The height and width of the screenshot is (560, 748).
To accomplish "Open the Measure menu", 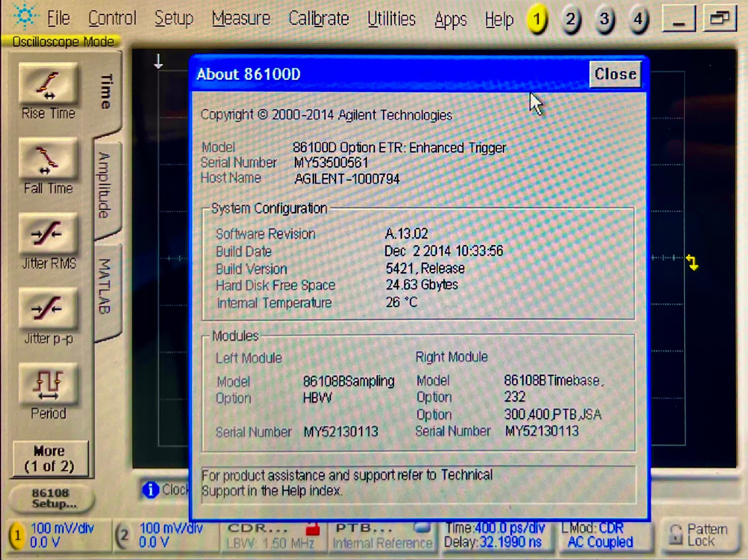I will point(241,18).
